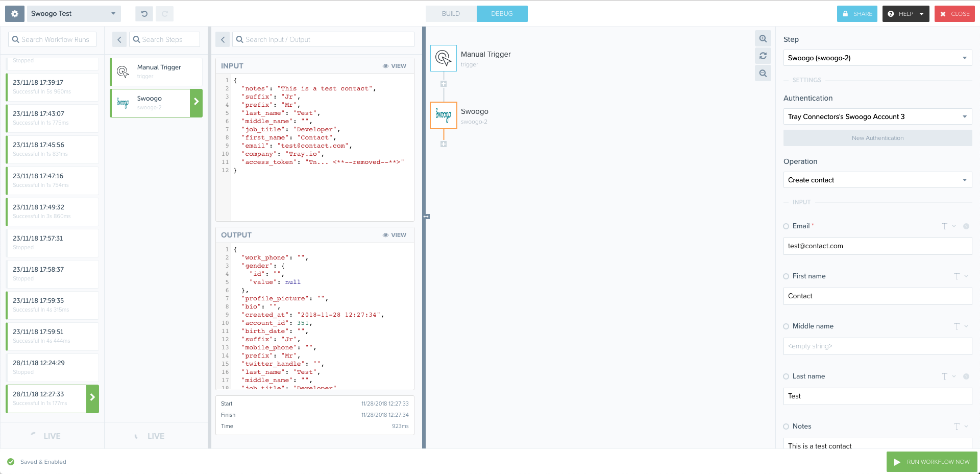
Task: Add step below Swoogo with plus icon
Action: (x=444, y=144)
